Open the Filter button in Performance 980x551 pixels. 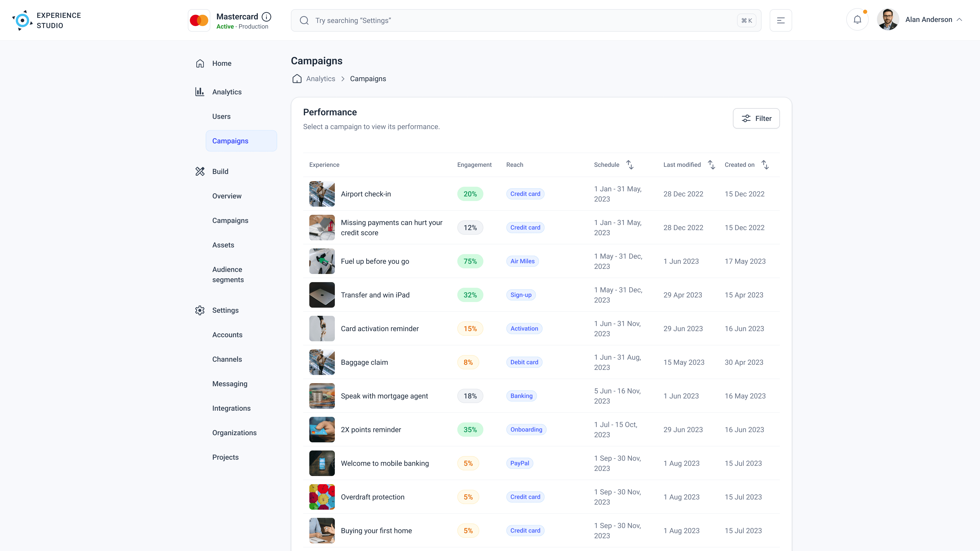click(756, 119)
